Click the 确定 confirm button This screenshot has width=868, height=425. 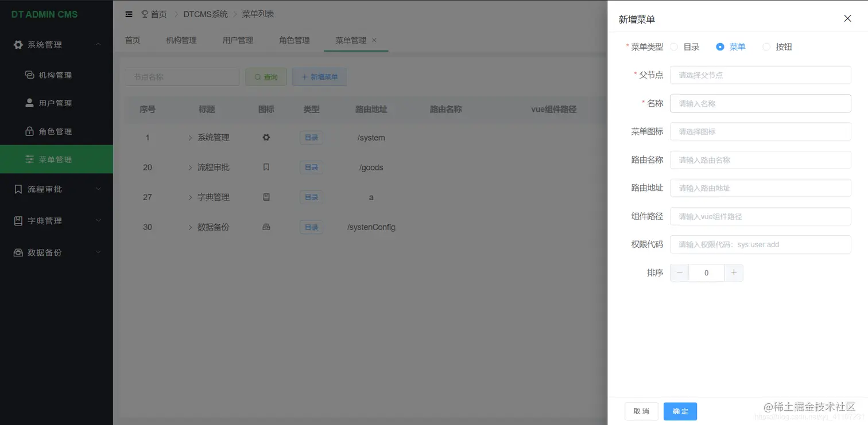680,411
